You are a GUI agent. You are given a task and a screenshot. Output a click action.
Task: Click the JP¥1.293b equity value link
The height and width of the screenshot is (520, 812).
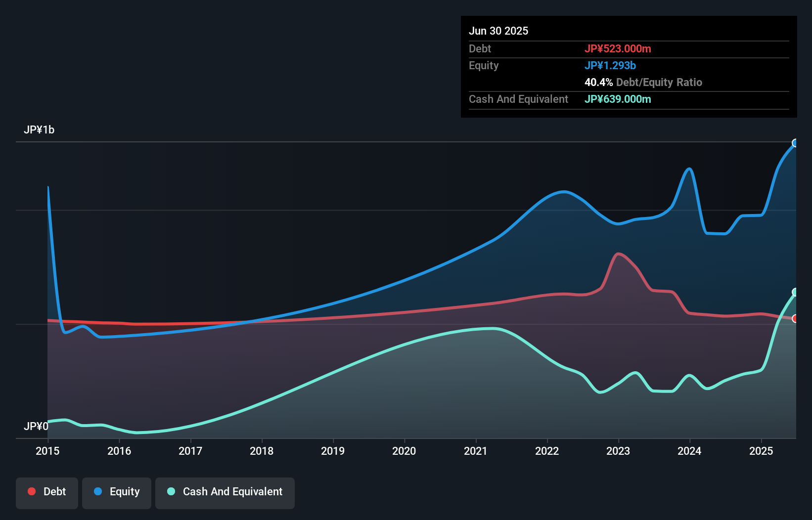pyautogui.click(x=611, y=65)
